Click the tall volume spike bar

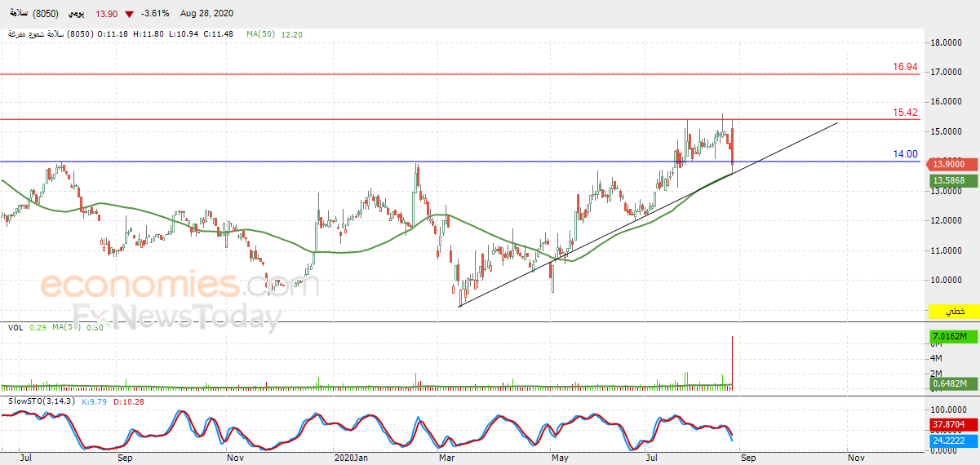click(x=733, y=361)
